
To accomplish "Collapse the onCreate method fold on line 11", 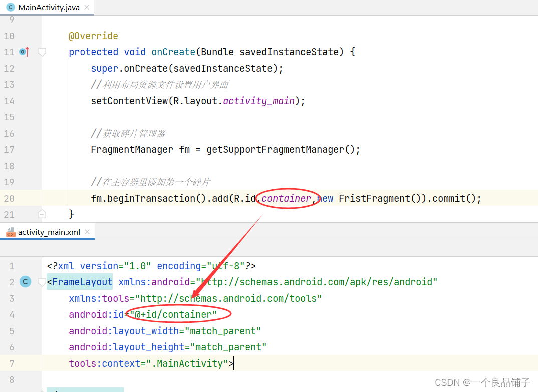I will click(x=42, y=52).
